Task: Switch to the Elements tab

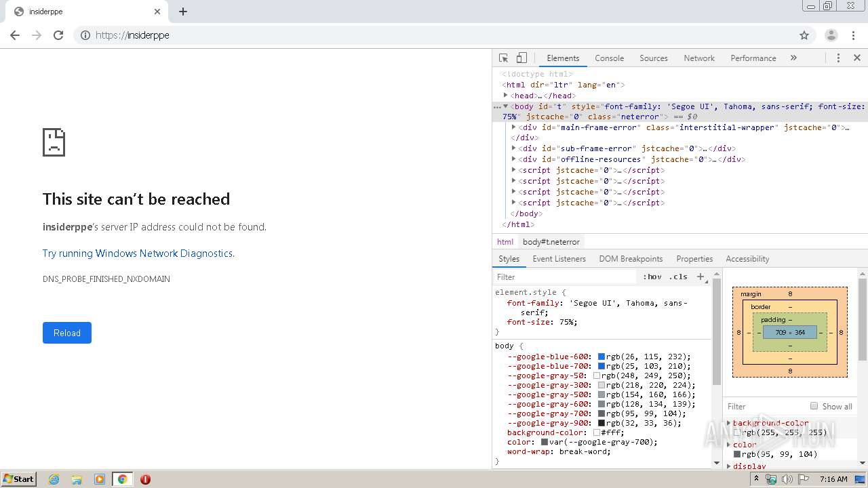Action: (563, 58)
